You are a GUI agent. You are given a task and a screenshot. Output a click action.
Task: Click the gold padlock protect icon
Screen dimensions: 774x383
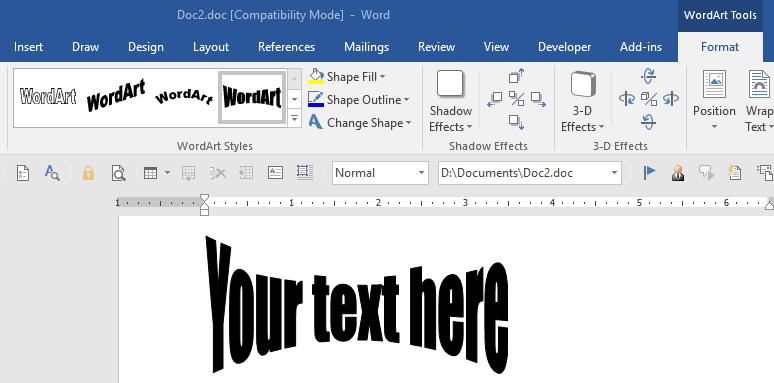tap(88, 173)
